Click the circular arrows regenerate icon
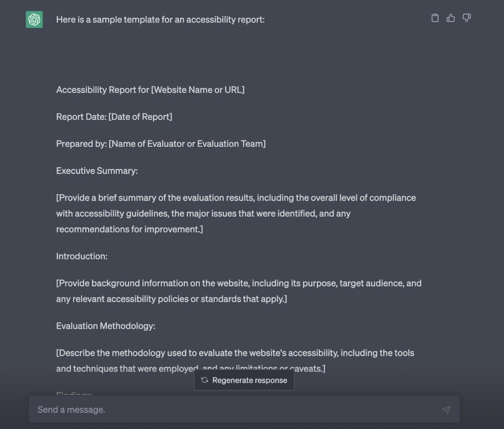This screenshot has width=504, height=429. click(x=204, y=380)
